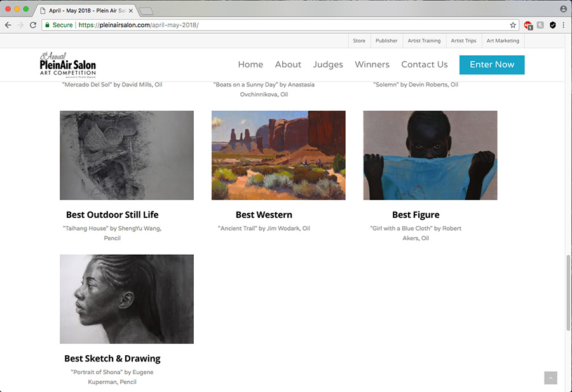Open the Chrome profile user icon

(564, 9)
